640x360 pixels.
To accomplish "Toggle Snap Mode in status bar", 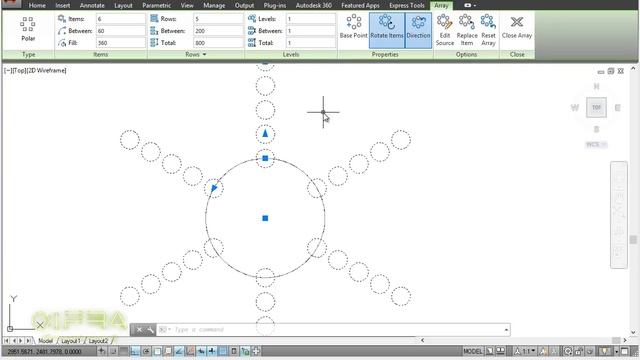I will 113,351.
